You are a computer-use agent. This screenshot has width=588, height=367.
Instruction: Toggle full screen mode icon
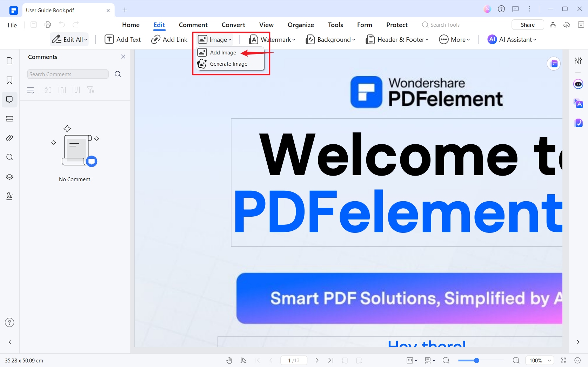[563, 360]
